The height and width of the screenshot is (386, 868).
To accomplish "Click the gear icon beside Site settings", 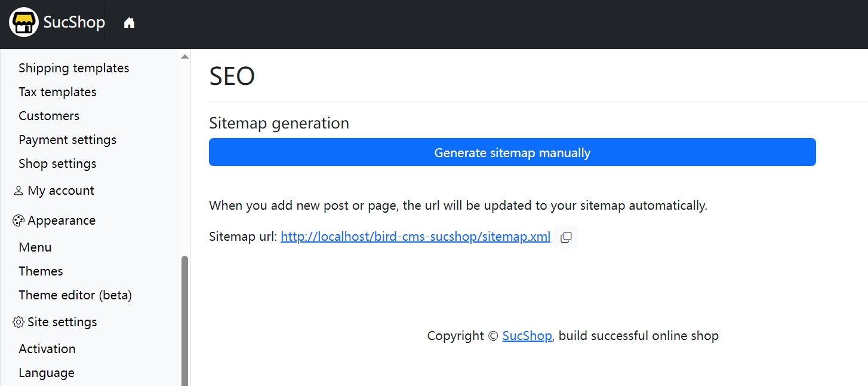I will click(x=18, y=322).
